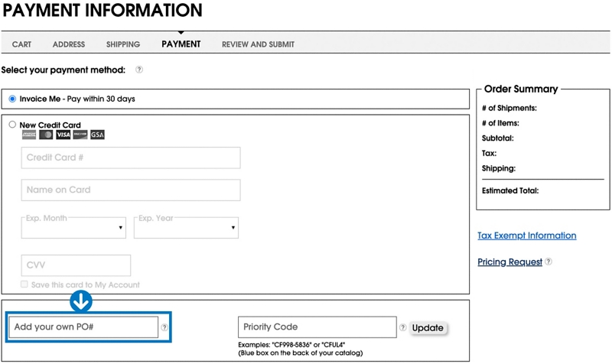Open help icon beside payment method heading
The image size is (612, 364).
point(139,70)
